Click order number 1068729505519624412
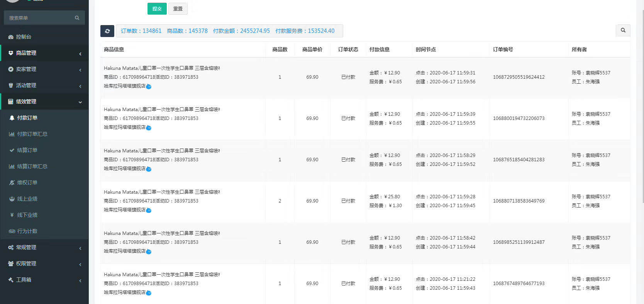Viewport: 644px width, 304px height. coord(519,77)
